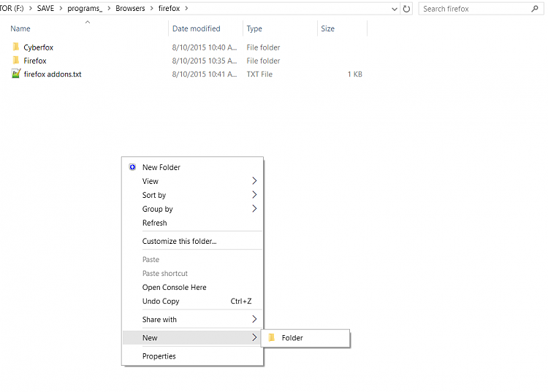Select the Firefox folder icon
Screen dimensions: 548x392
pyautogui.click(x=16, y=60)
